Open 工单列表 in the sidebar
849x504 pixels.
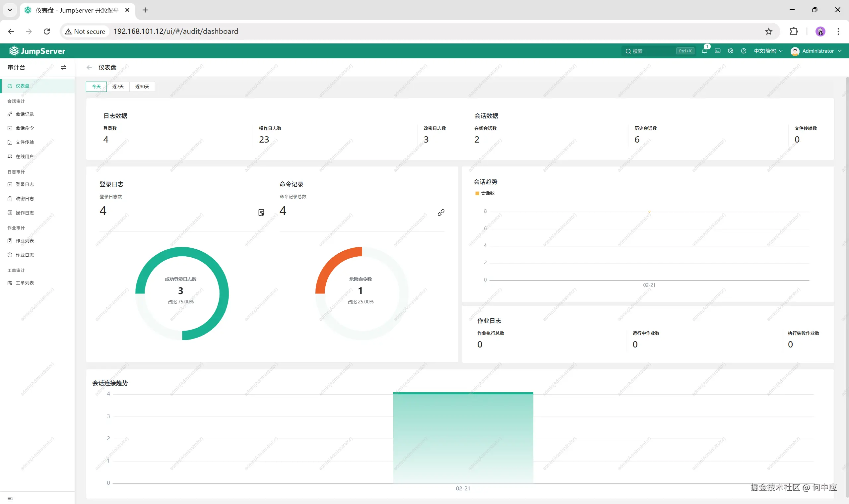coord(25,283)
